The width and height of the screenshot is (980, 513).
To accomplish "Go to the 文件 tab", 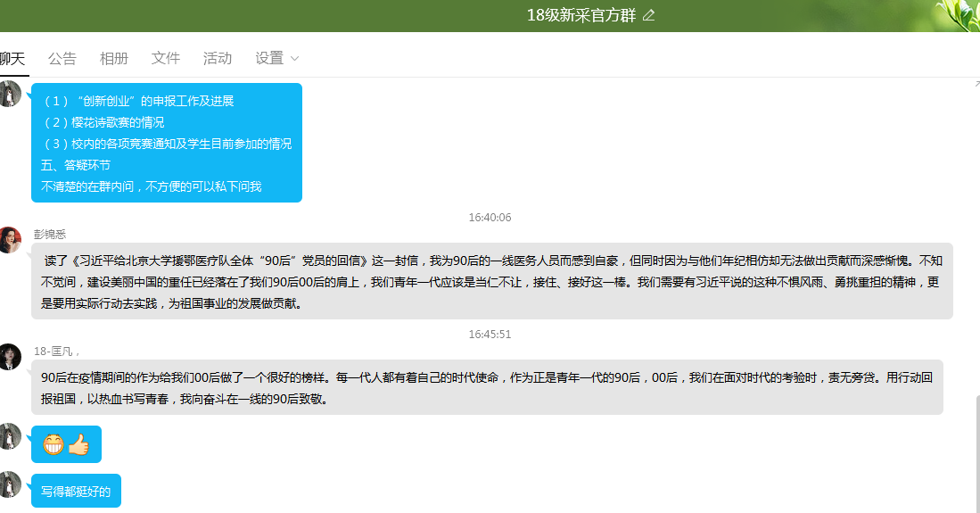I will click(x=166, y=58).
